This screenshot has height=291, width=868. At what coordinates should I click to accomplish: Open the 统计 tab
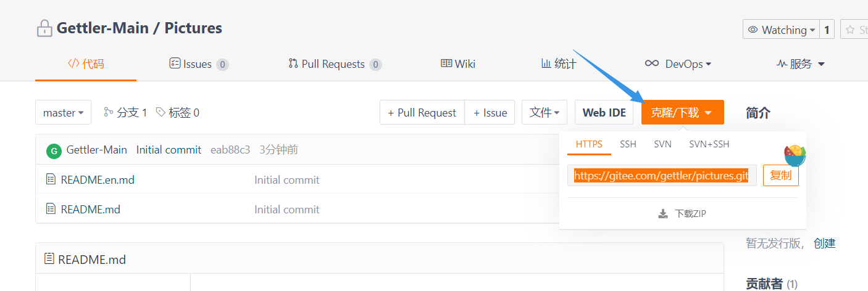[x=559, y=64]
